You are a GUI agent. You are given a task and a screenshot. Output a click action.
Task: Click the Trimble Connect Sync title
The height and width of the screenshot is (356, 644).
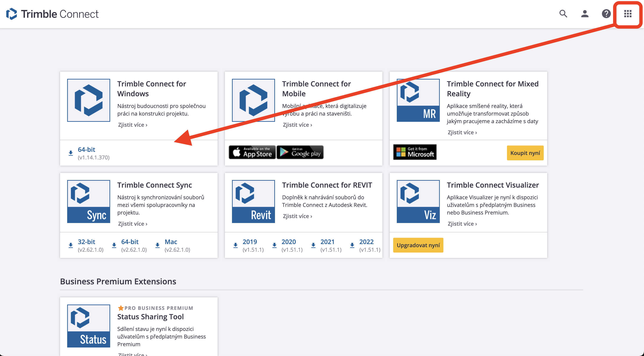[155, 185]
